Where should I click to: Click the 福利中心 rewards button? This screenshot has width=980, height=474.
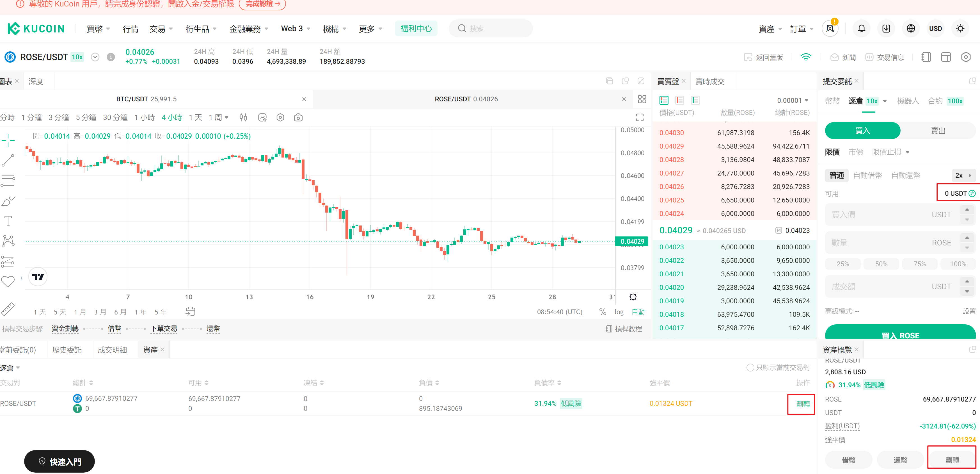(416, 29)
